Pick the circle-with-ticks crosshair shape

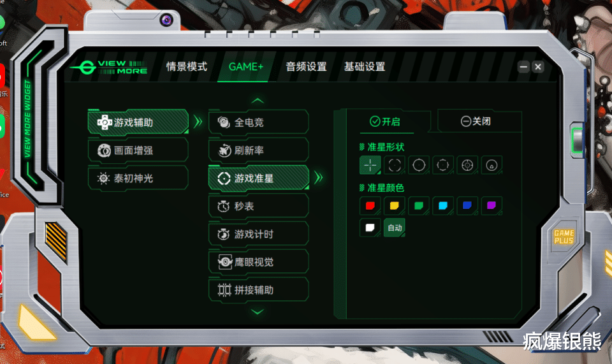[x=419, y=165]
